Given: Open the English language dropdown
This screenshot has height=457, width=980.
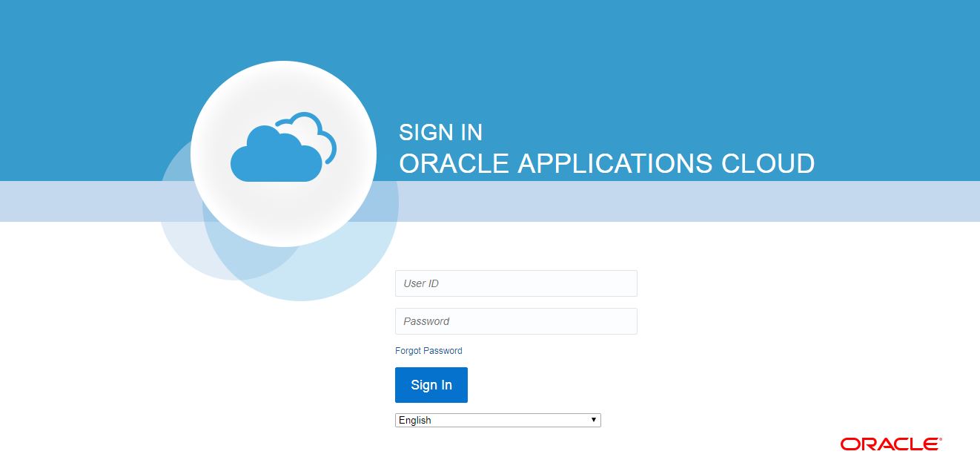Looking at the screenshot, I should point(498,420).
